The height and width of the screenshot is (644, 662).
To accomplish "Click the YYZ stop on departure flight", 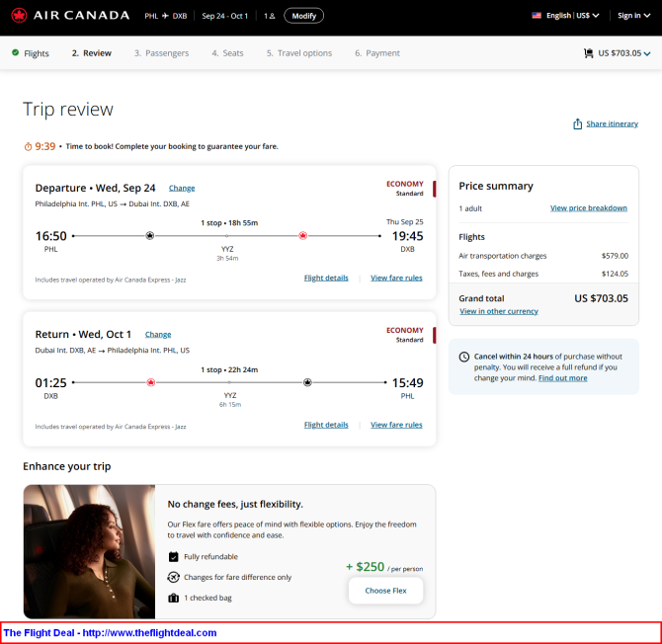I will [x=227, y=249].
